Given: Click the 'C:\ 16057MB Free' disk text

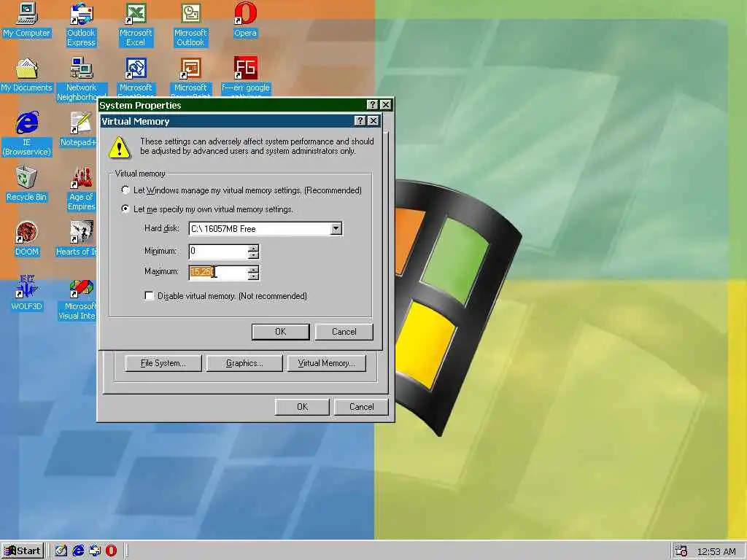Looking at the screenshot, I should pos(223,228).
